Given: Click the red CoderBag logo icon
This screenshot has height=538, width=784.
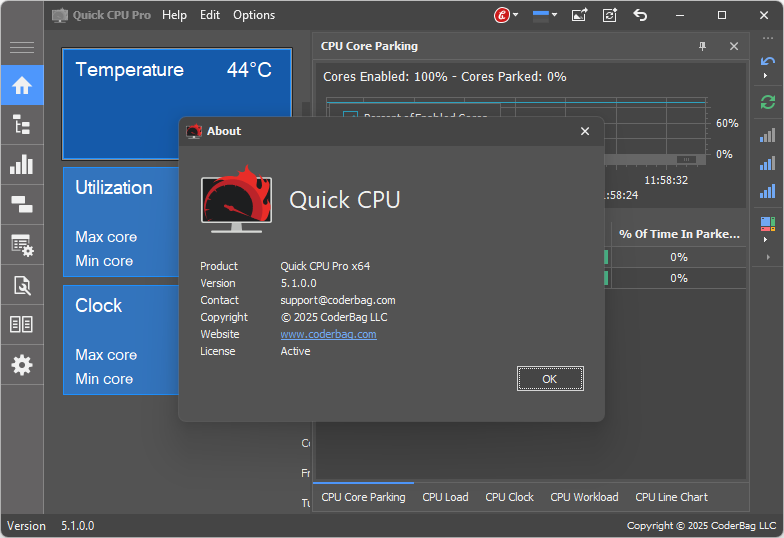Looking at the screenshot, I should [x=502, y=15].
